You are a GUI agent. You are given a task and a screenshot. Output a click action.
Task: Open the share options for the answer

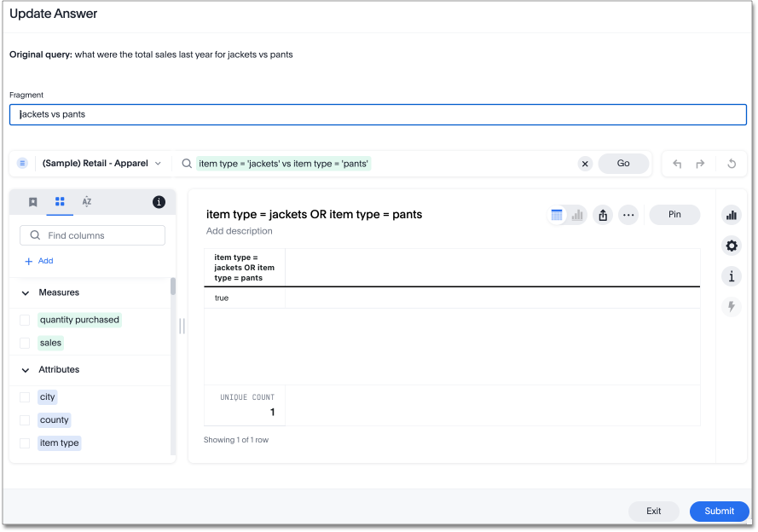(603, 215)
